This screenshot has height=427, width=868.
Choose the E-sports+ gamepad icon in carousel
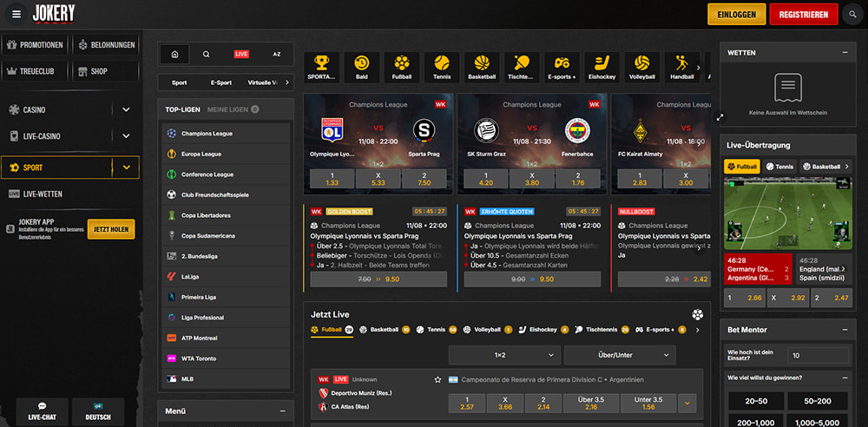(562, 68)
